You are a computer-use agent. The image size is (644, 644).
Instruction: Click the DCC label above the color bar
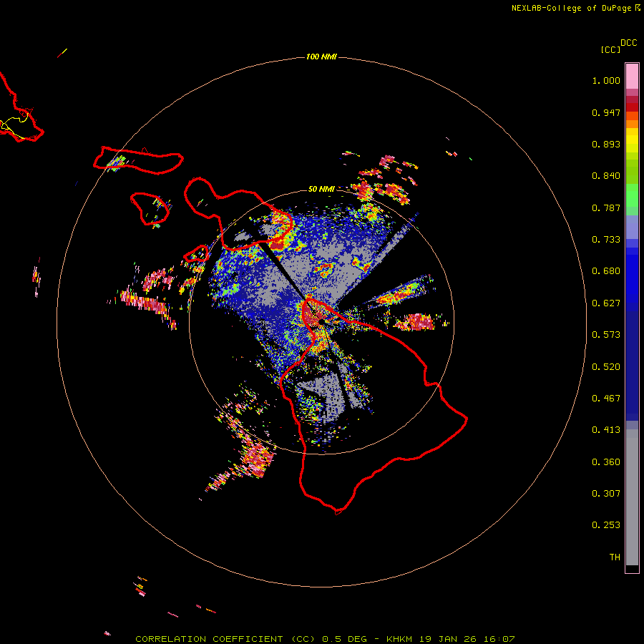[629, 43]
